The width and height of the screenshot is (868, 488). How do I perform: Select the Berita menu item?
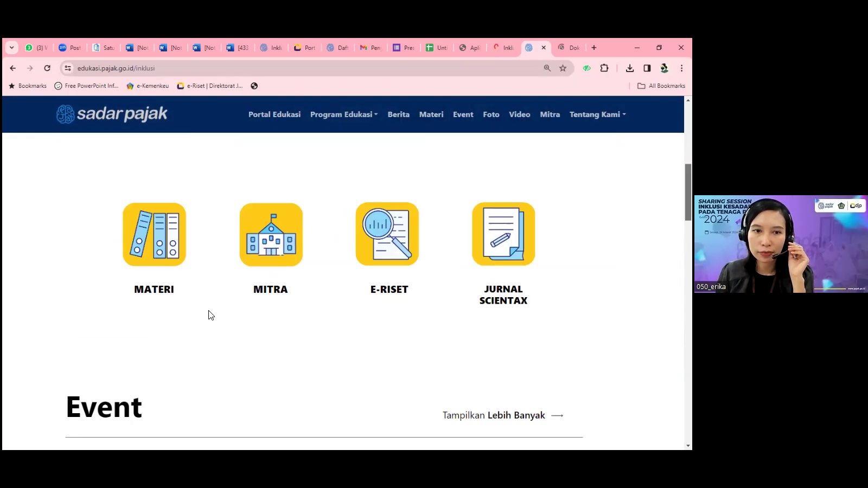pyautogui.click(x=398, y=114)
